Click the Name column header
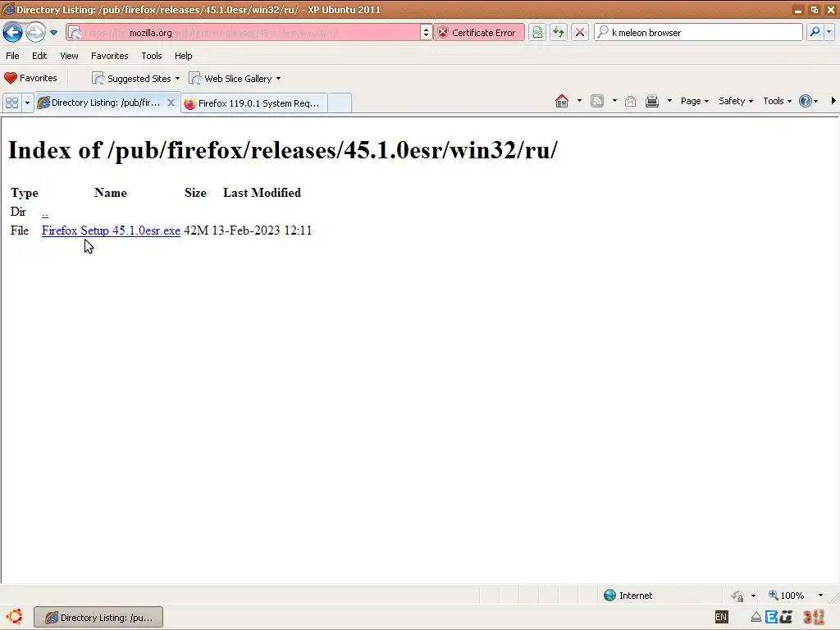 [111, 193]
